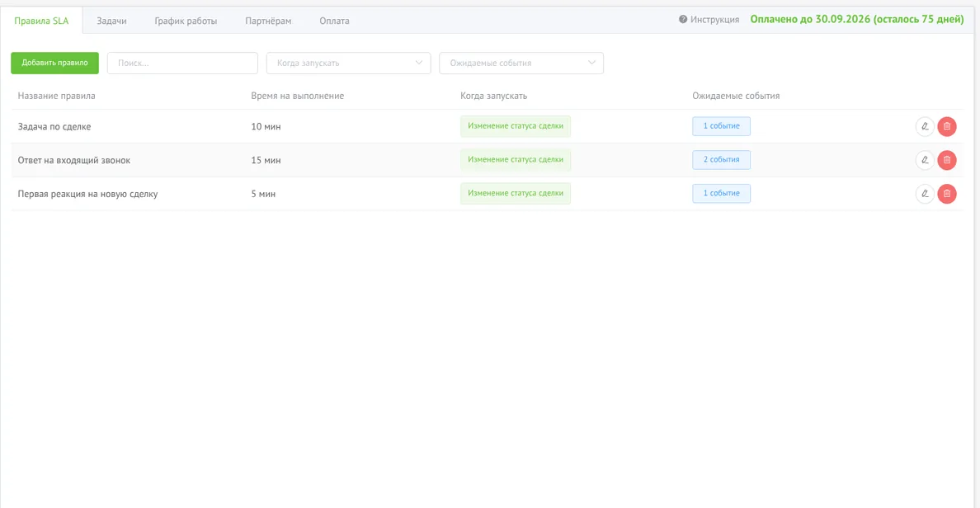Expand the "Ожидаемые события" filter dropdown
This screenshot has height=508, width=980.
click(x=521, y=63)
